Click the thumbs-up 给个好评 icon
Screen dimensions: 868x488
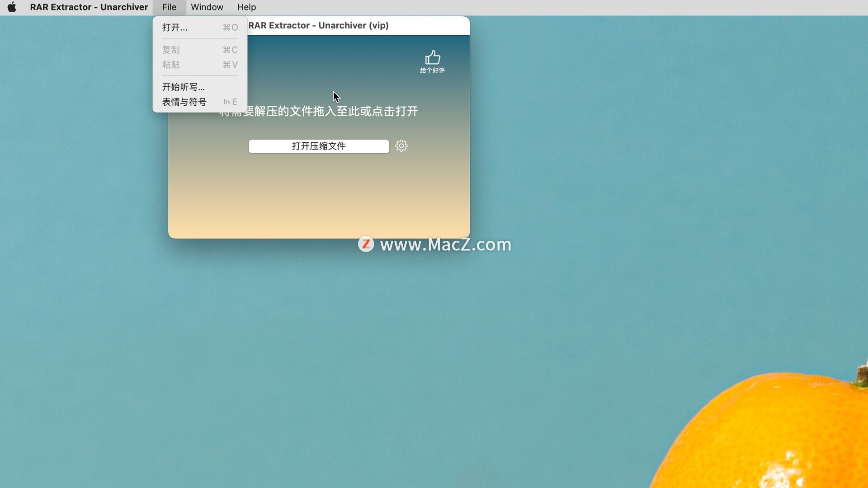click(x=433, y=62)
